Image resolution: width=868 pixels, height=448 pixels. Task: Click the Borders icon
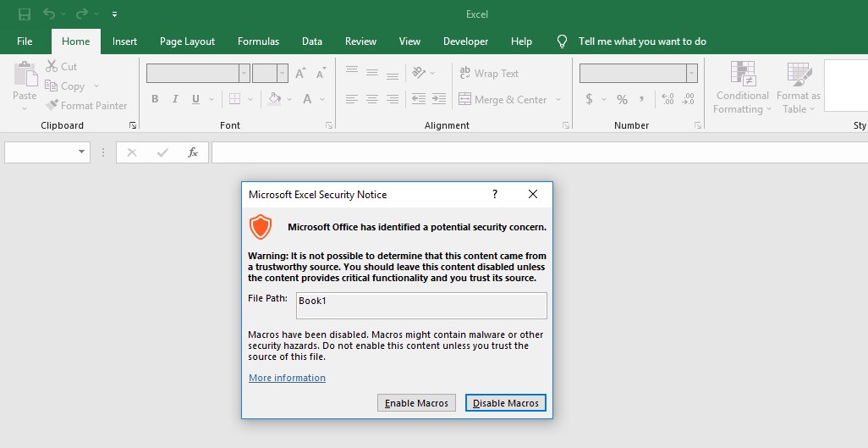click(234, 99)
